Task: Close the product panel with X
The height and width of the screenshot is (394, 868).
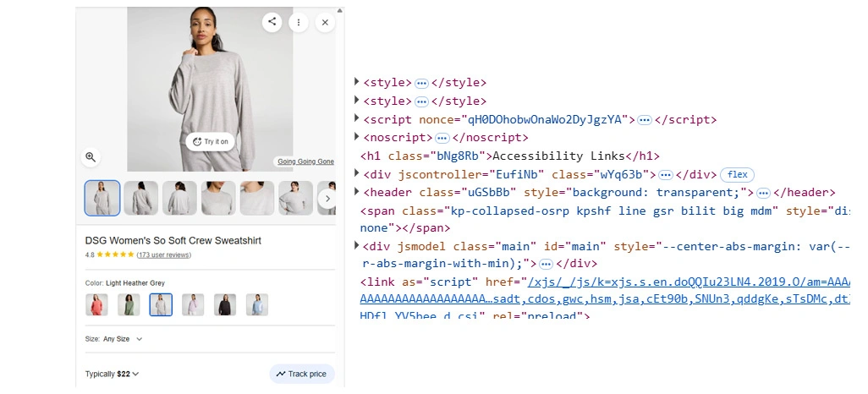Action: pyautogui.click(x=325, y=22)
